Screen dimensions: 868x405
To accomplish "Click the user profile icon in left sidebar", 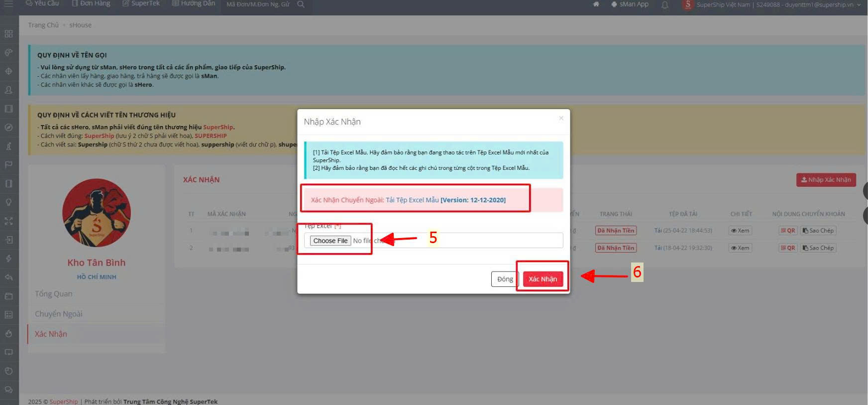I will pyautogui.click(x=8, y=90).
